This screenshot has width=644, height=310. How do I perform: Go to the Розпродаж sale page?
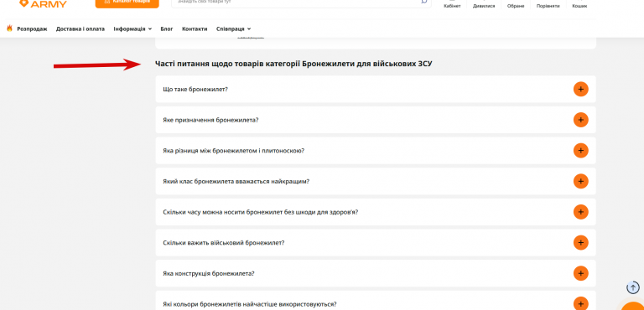[32, 28]
